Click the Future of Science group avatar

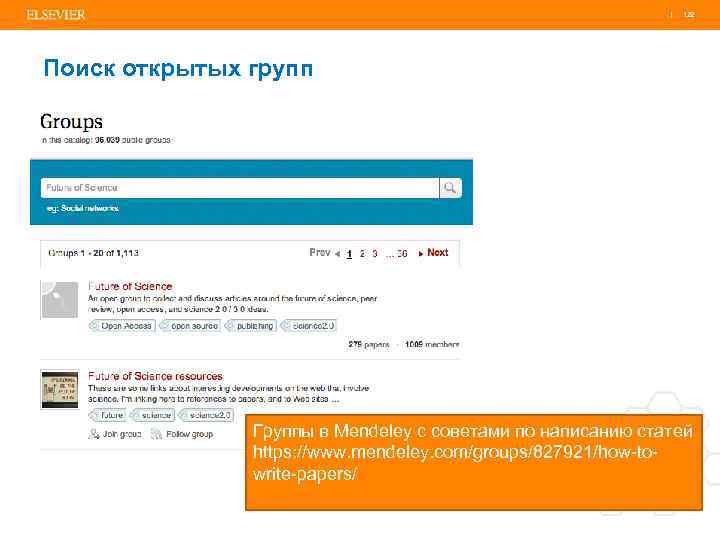(60, 300)
